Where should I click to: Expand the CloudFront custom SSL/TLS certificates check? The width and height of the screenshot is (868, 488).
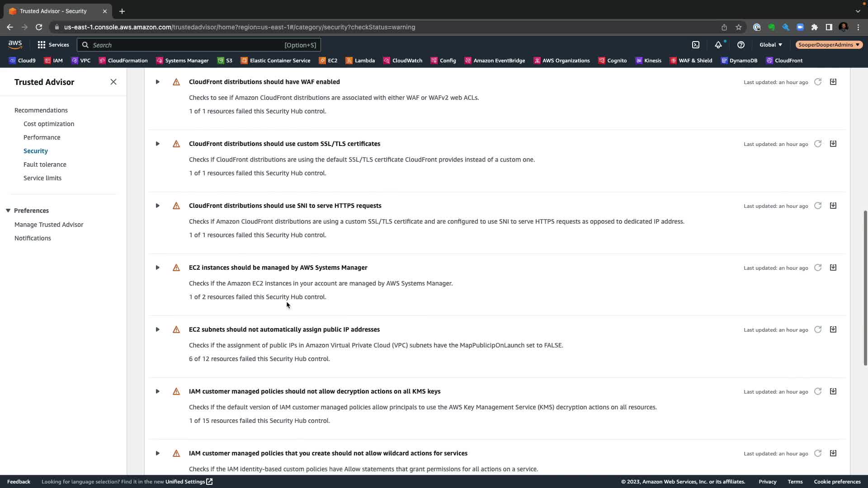157,144
